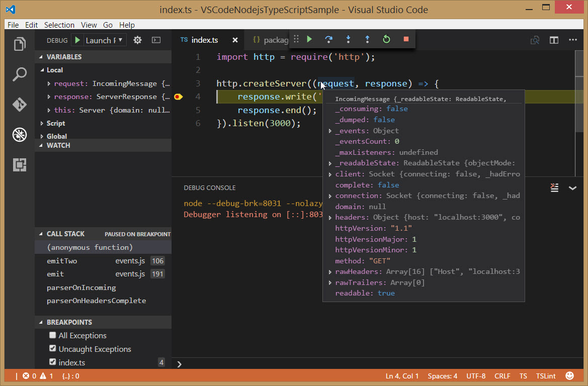Toggle Uncaught Exceptions checkbox

[x=52, y=348]
